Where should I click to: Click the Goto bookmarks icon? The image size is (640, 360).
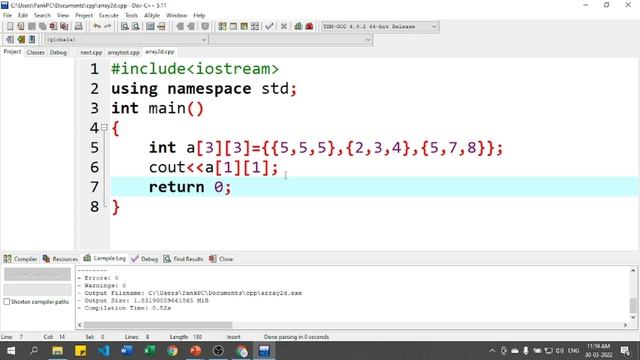tap(32, 40)
